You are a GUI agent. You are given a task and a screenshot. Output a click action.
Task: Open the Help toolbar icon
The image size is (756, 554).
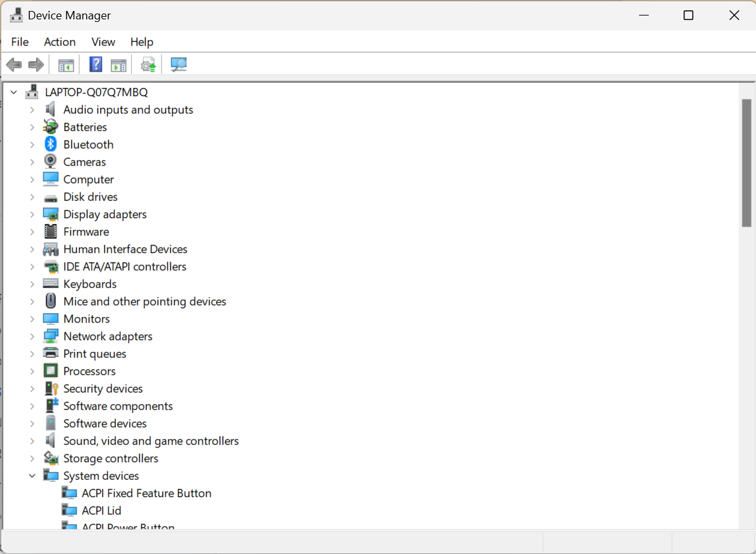point(95,64)
